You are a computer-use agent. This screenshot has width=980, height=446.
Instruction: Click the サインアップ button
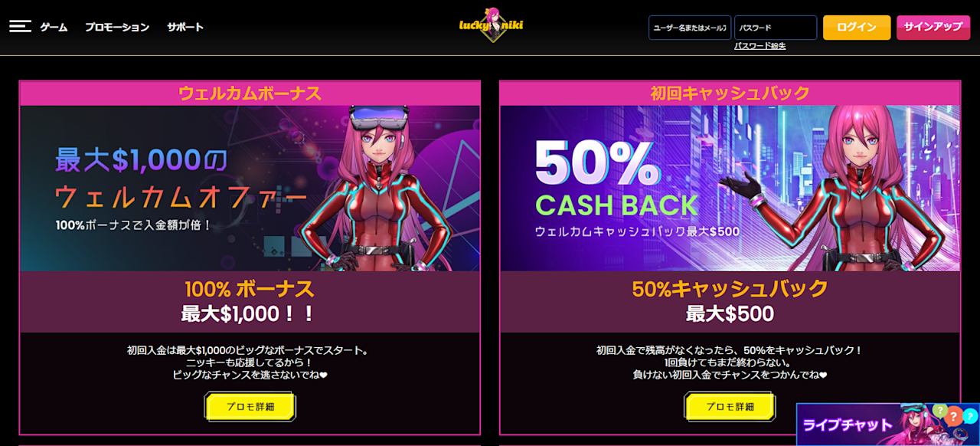pos(933,27)
